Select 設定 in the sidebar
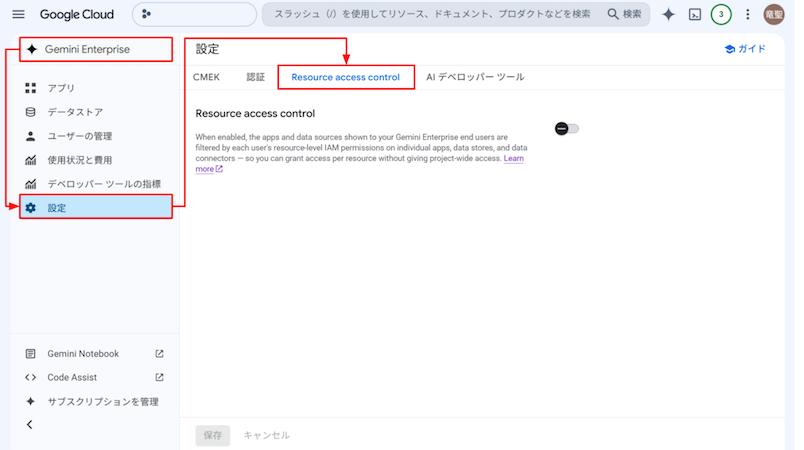 click(96, 207)
